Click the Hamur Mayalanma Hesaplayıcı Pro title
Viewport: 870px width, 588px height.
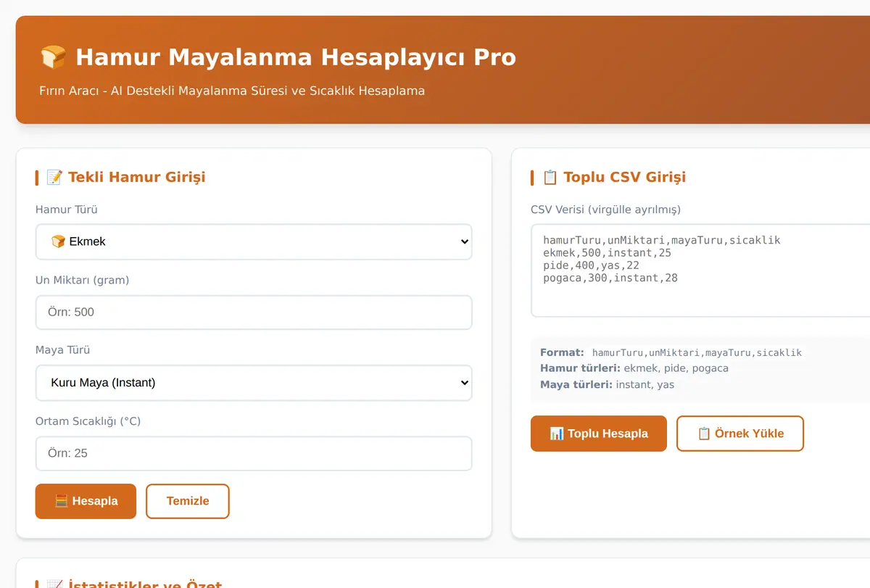pyautogui.click(x=296, y=57)
